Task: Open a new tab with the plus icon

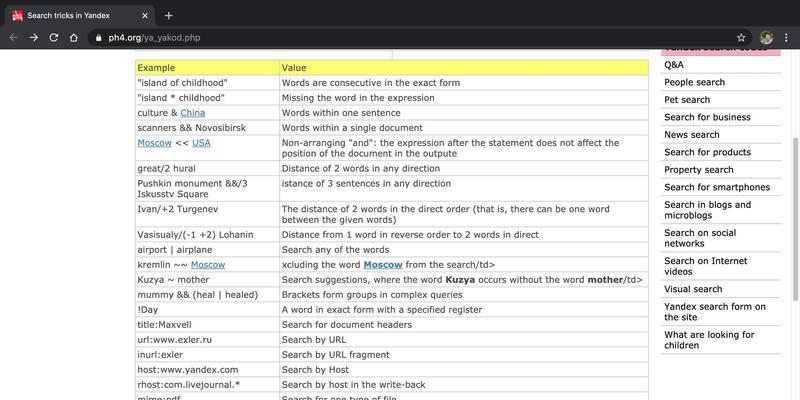Action: pyautogui.click(x=168, y=15)
